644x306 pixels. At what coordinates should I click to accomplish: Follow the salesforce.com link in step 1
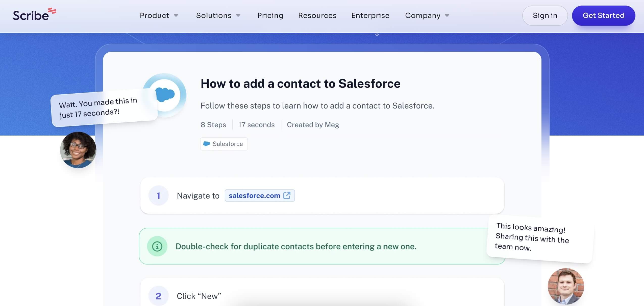(254, 195)
